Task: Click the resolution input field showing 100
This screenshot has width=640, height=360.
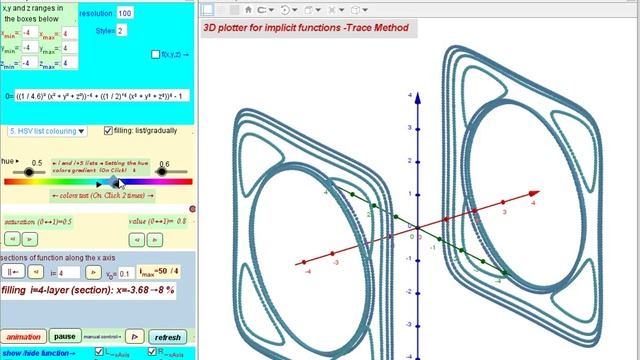Action: 125,13
